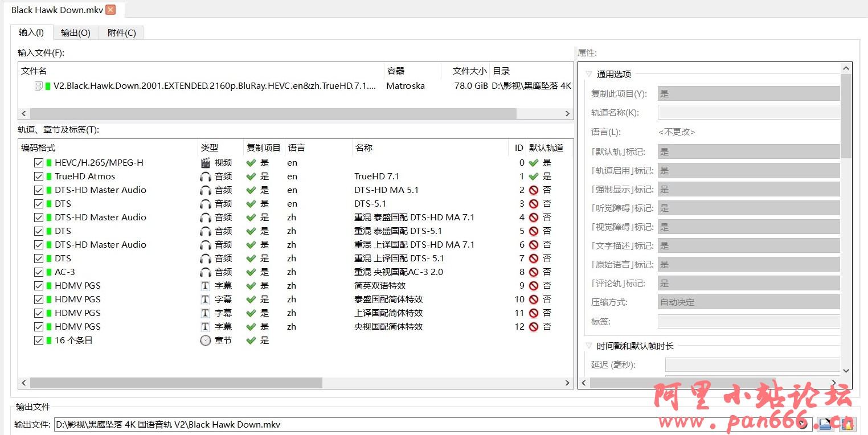Screen dimensions: 868x435
Task: Close the Black Hawk Down.mkv tab
Action: pyautogui.click(x=110, y=10)
